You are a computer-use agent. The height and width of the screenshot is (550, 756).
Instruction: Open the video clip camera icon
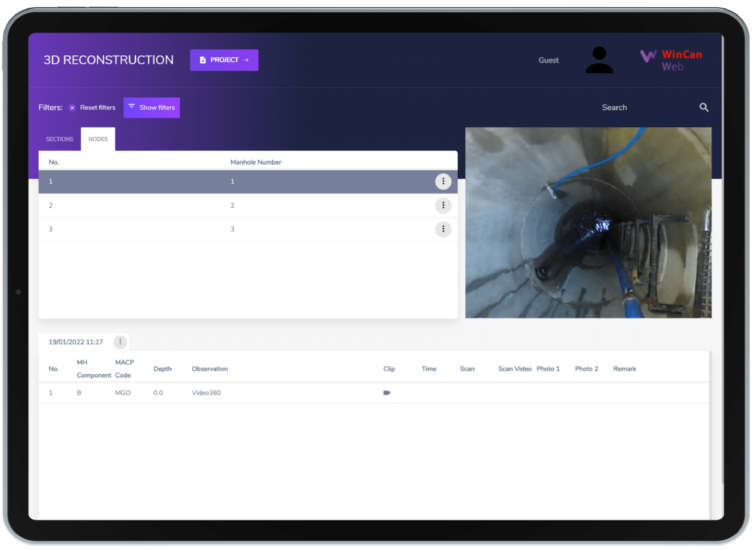pos(387,393)
